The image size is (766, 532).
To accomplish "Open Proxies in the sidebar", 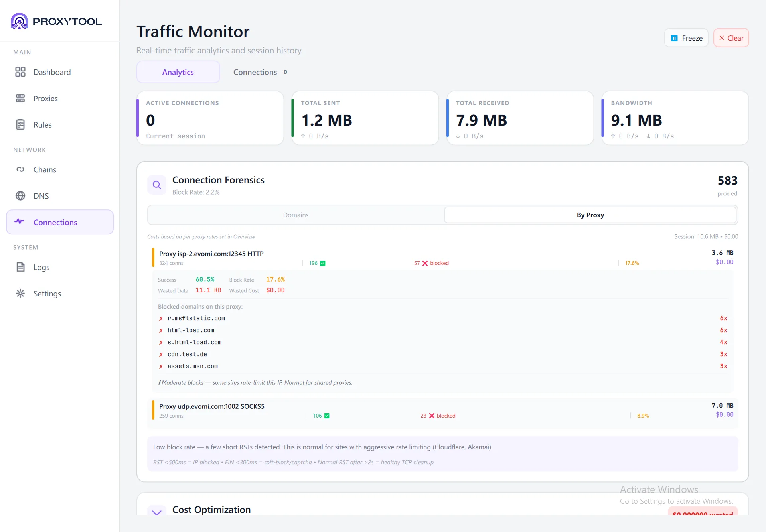I will (x=60, y=98).
